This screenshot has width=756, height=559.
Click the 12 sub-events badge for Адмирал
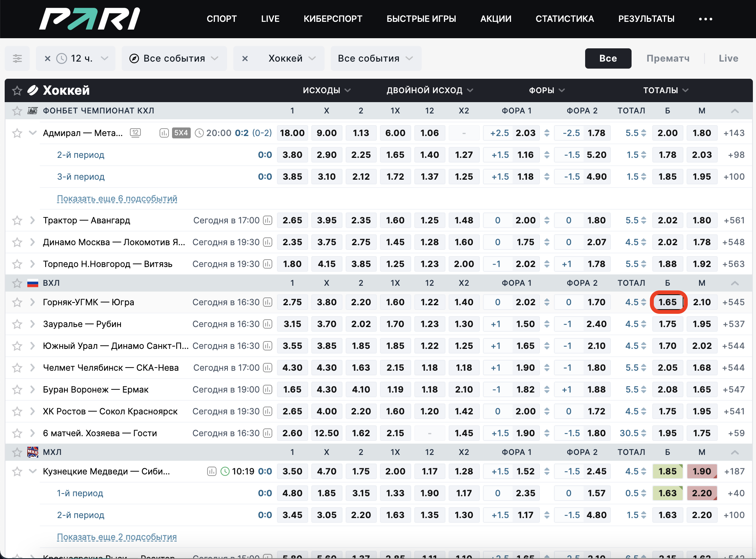[135, 133]
